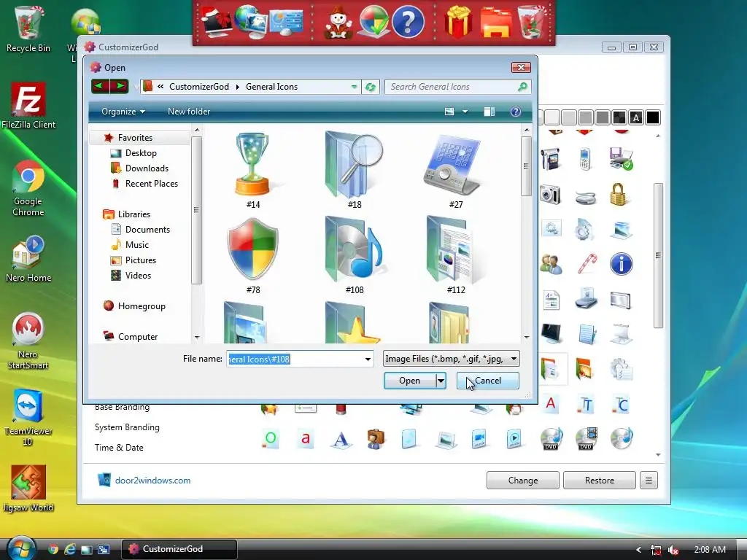Click CustomizerGod in the address path
Viewport: 747px width, 560px height.
(199, 87)
